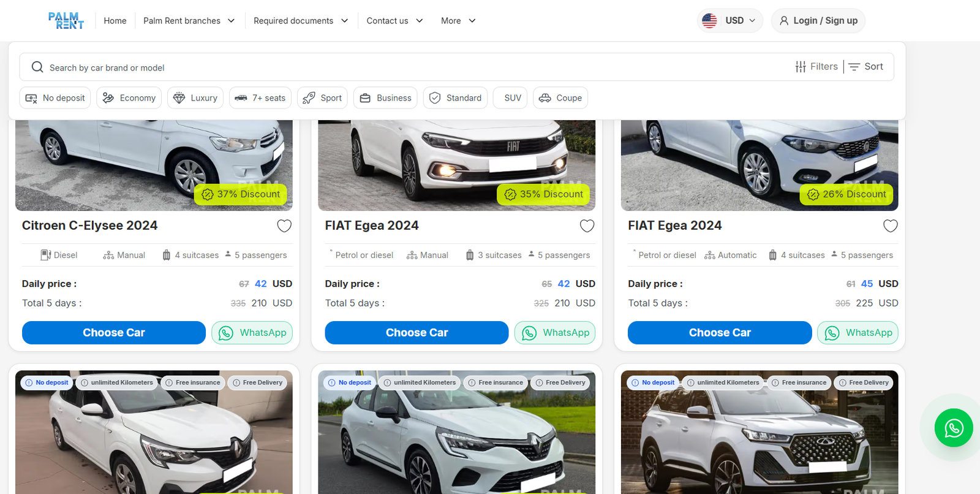980x494 pixels.
Task: Expand Palm Rent branches dropdown
Action: coord(189,21)
